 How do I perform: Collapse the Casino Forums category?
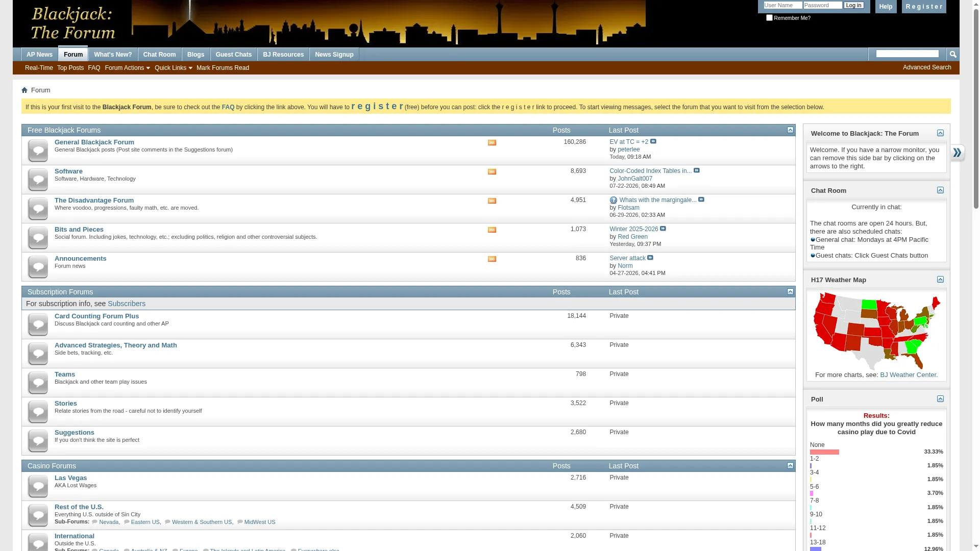(790, 466)
